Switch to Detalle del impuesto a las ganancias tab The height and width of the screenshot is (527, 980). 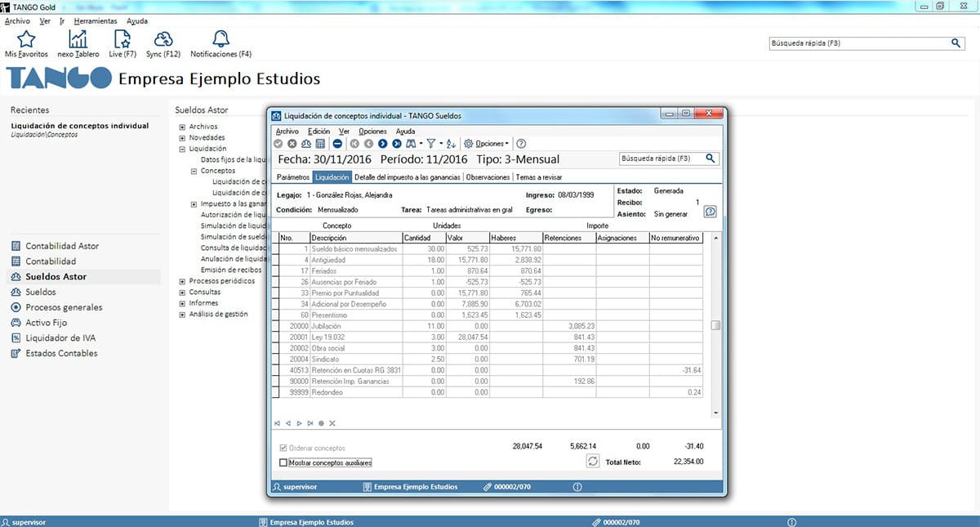pyautogui.click(x=408, y=176)
